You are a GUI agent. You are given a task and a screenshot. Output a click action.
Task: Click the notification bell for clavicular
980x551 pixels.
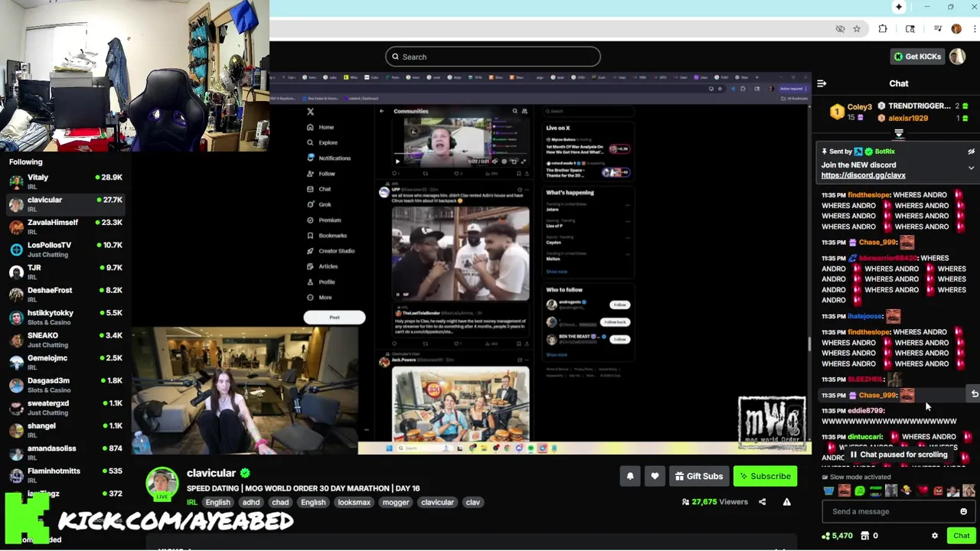point(630,476)
